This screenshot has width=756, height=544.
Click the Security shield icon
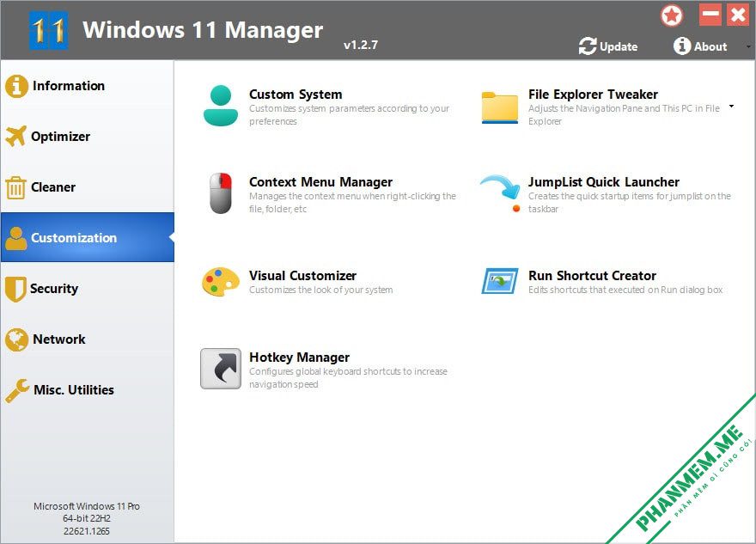(x=15, y=289)
